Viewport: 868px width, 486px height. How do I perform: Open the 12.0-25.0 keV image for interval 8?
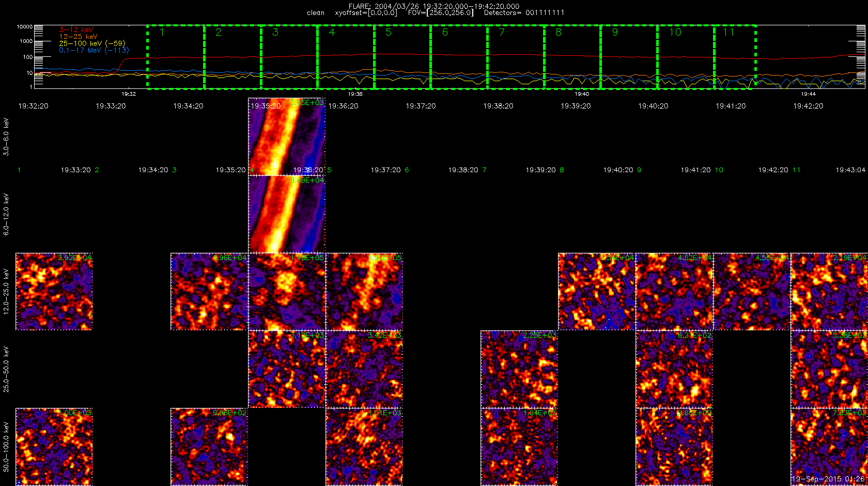click(597, 292)
